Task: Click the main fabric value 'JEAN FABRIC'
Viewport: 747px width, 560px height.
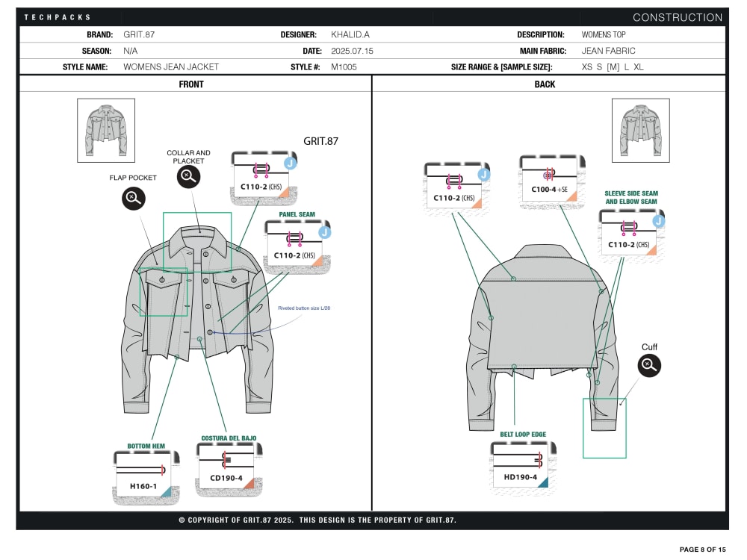Action: point(608,51)
